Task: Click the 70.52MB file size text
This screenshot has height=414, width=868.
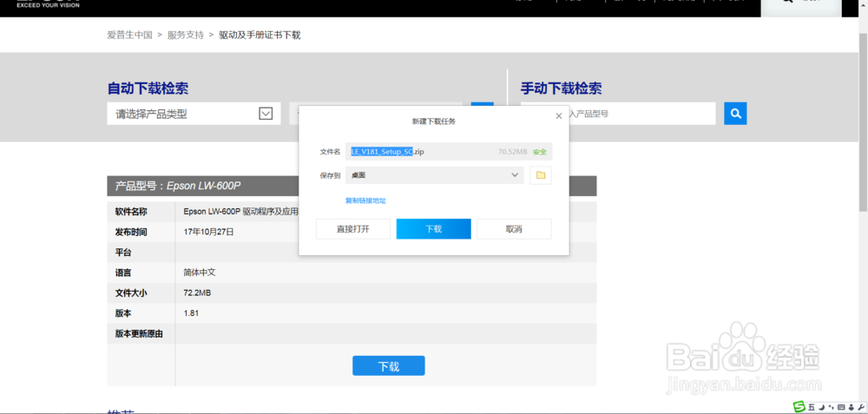Action: (513, 152)
